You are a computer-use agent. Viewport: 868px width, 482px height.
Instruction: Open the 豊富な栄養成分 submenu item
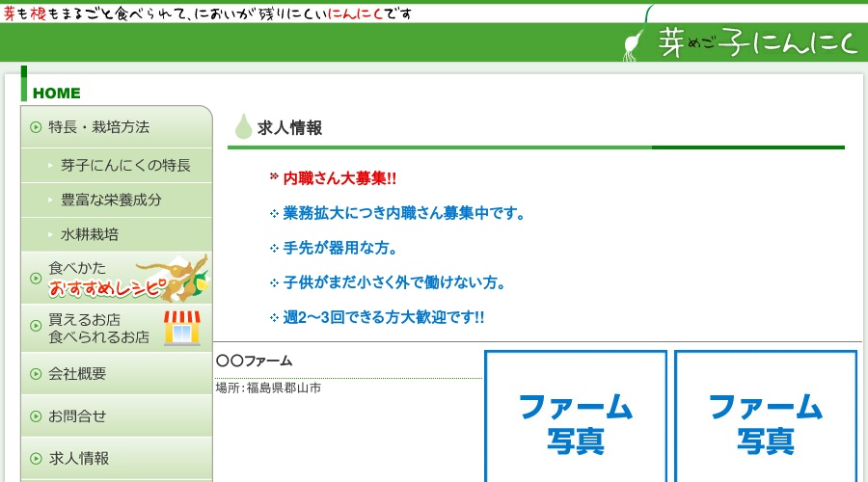click(x=111, y=200)
